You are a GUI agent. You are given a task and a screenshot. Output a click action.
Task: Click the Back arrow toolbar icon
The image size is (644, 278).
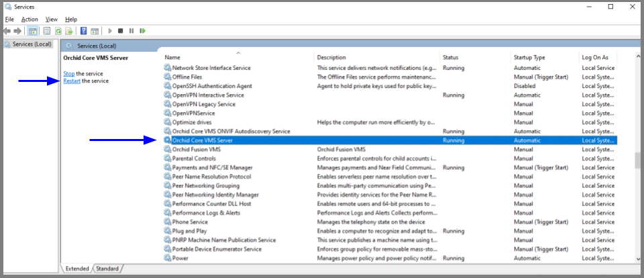point(7,31)
